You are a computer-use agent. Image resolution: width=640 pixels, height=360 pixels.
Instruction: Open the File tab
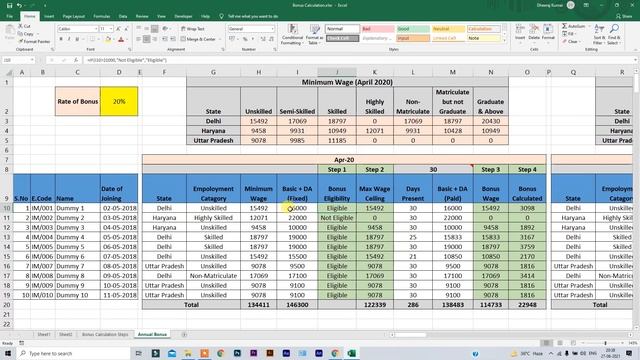pyautogui.click(x=9, y=16)
